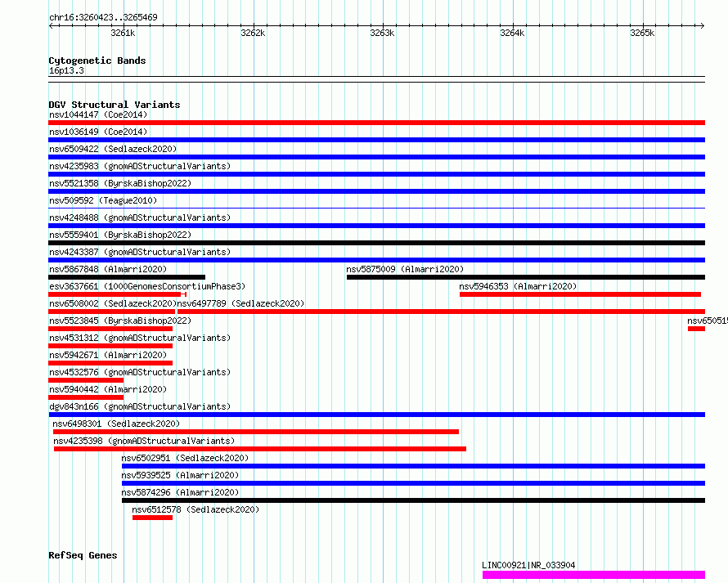Select nsv4531312 (gnomADStructuralVariants) label
This screenshot has width=728, height=583.
[x=140, y=338]
